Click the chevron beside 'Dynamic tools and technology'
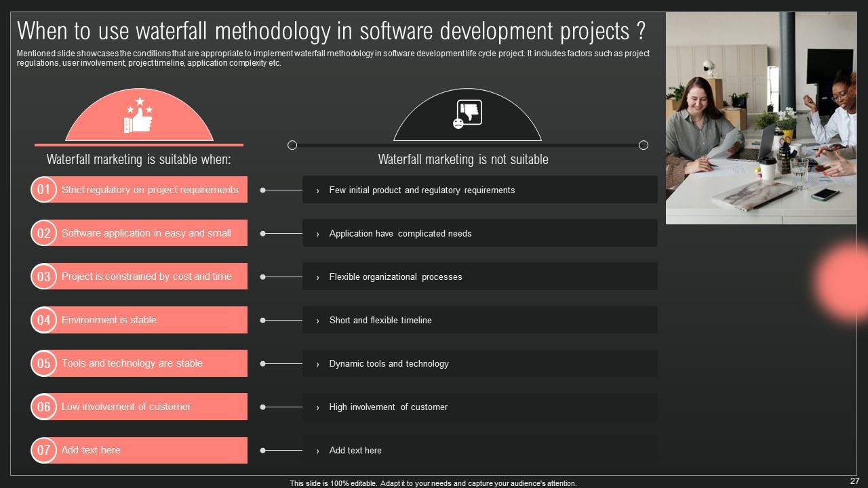868x488 pixels. 318,364
